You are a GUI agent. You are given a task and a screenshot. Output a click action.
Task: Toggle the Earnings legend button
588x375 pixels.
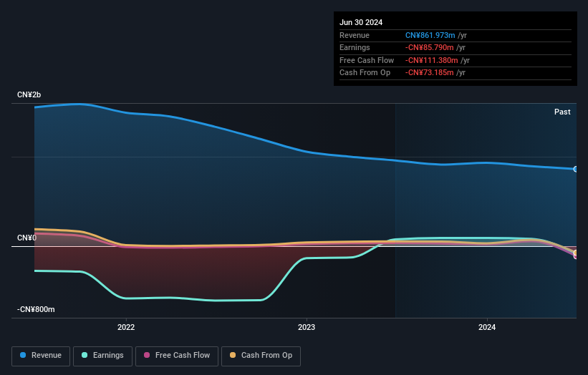coord(102,356)
